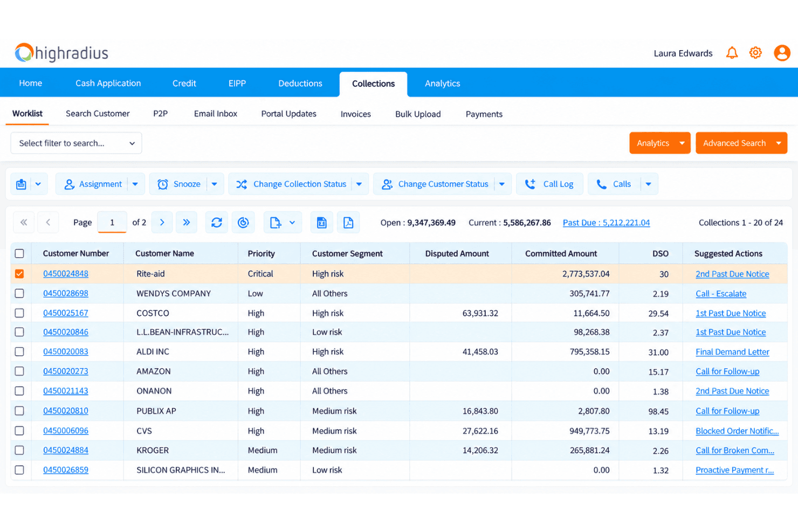This screenshot has height=532, width=798.
Task: Jump to last page double-arrow icon
Action: [187, 222]
